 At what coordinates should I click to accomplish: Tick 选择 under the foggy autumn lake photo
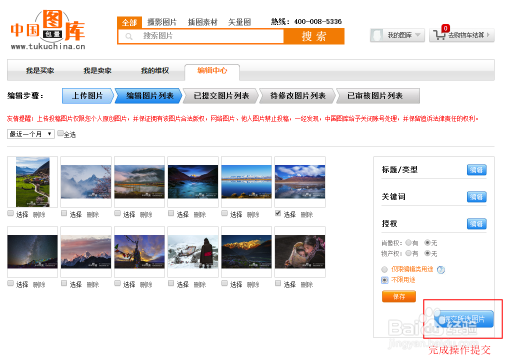click(x=117, y=213)
